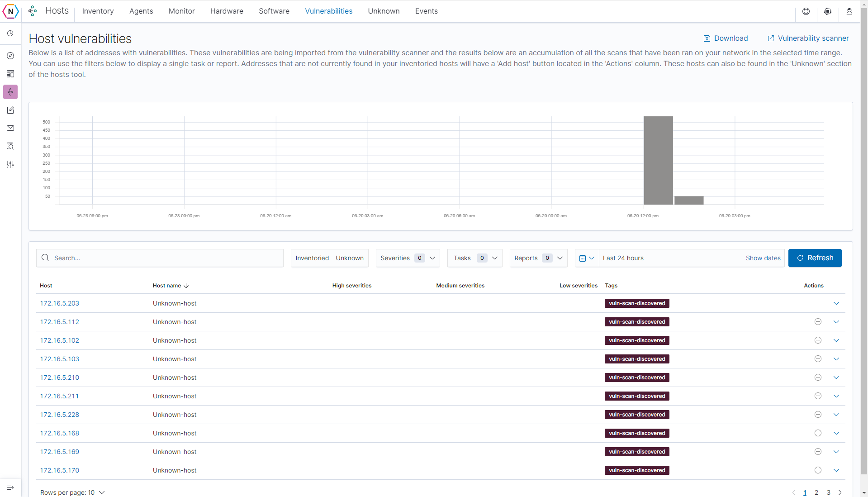Expand row details for 172.16.5.210

tap(836, 378)
